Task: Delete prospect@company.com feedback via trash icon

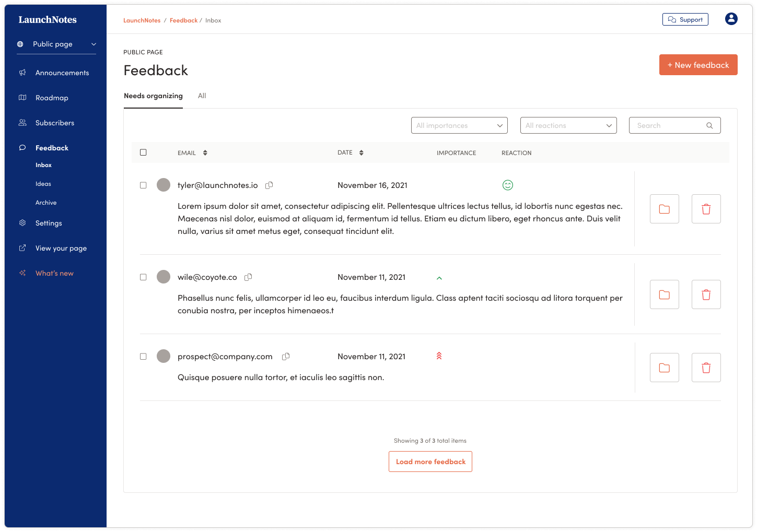Action: coord(706,368)
